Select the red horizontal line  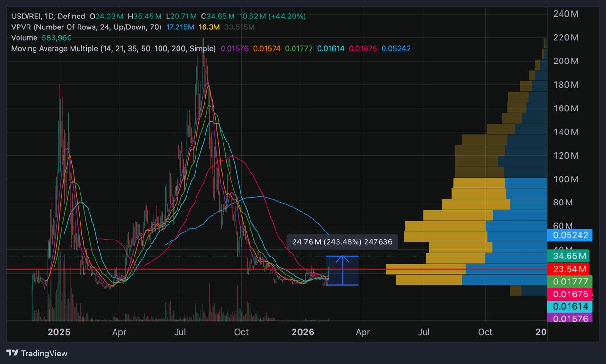click(189, 269)
